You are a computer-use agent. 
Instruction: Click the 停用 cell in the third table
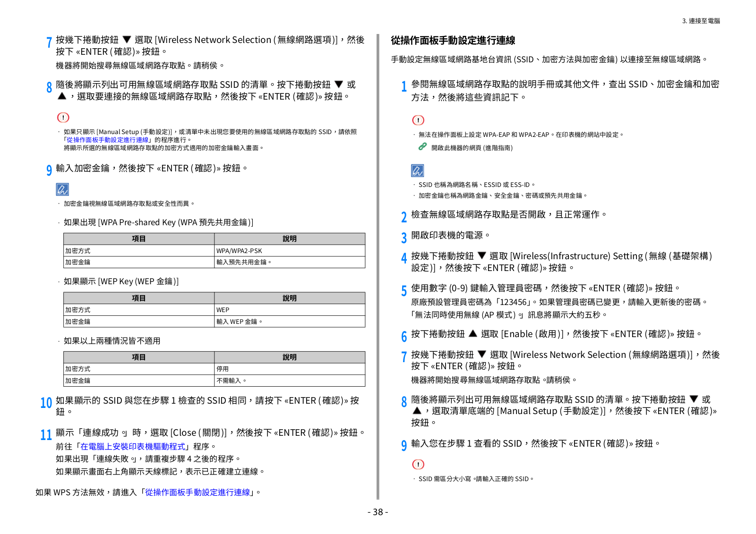[290, 369]
